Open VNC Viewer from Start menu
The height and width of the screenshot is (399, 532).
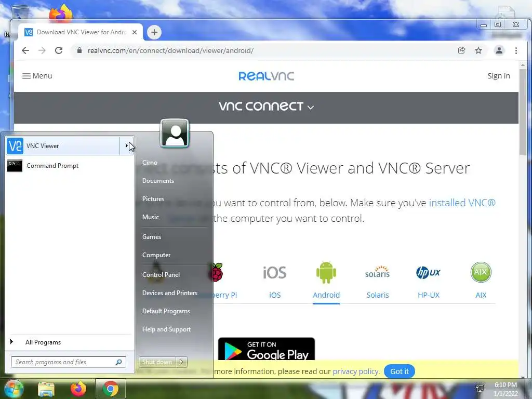[63, 146]
